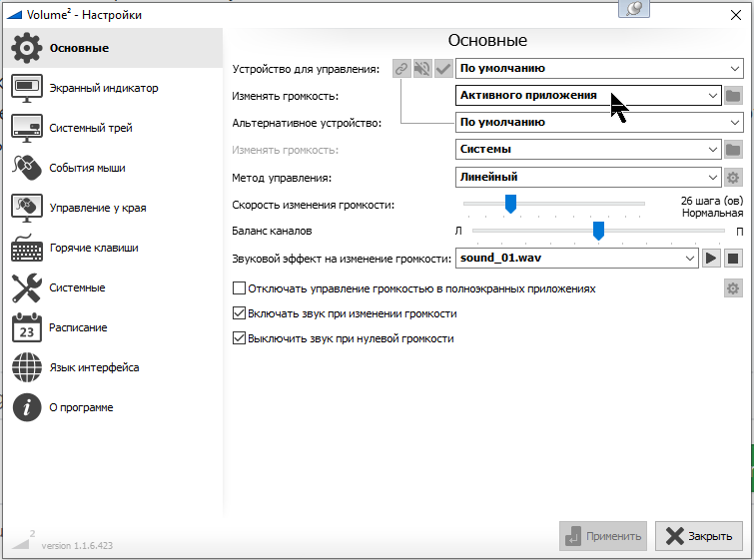
Task: Click the Применить button
Action: (603, 536)
